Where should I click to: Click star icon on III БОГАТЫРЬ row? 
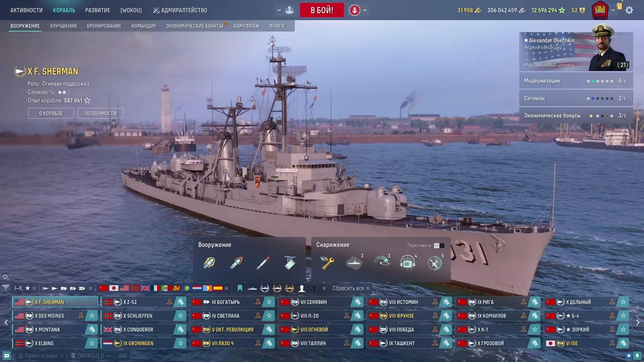click(x=269, y=302)
